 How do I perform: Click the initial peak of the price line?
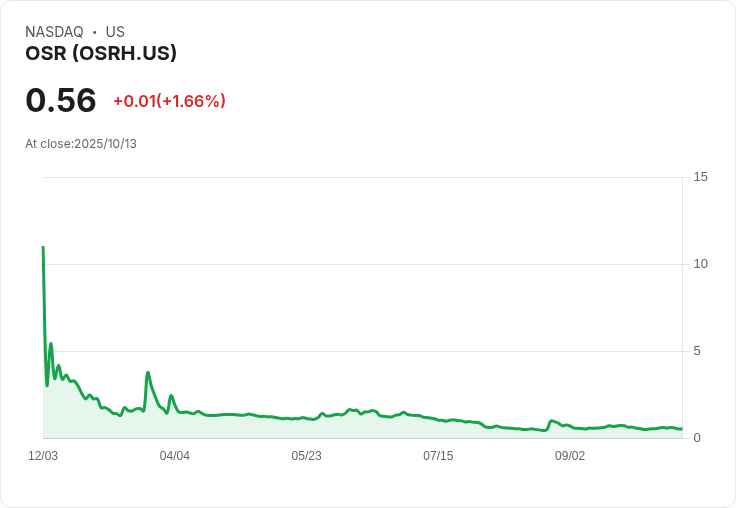tap(43, 247)
